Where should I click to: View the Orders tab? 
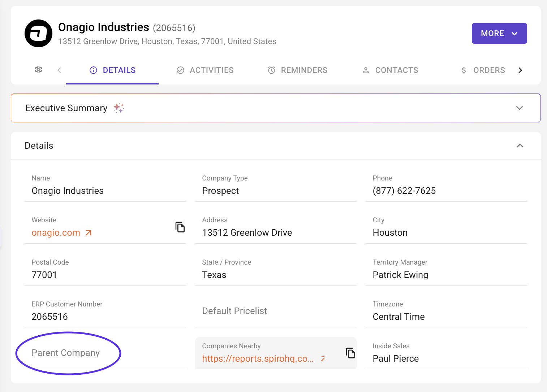point(483,70)
